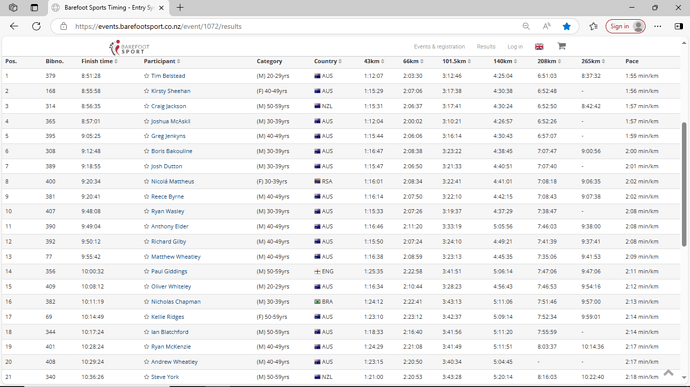The image size is (690, 387).
Task: Open the favorites list icon
Action: [x=593, y=26]
